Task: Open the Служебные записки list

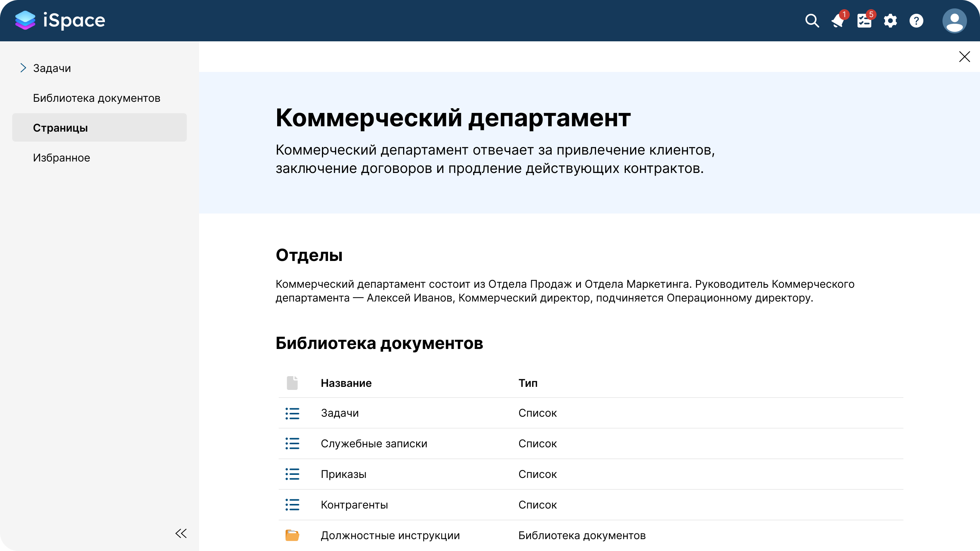Action: tap(374, 443)
